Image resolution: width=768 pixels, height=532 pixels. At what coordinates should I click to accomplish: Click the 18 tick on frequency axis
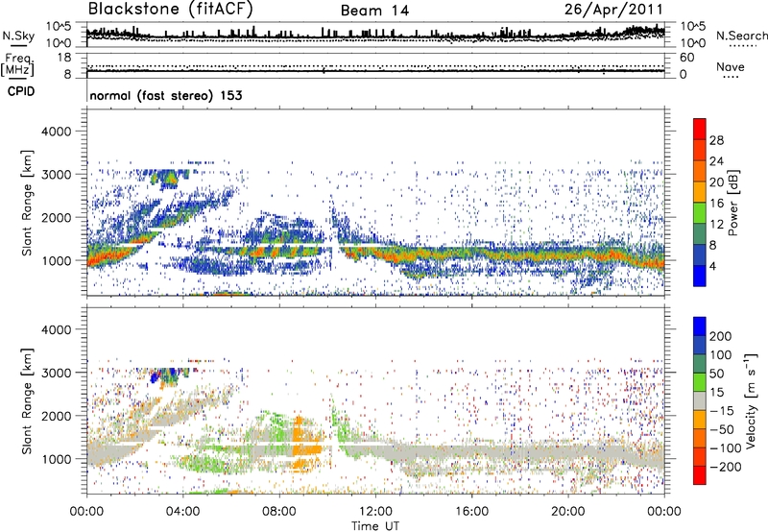tap(64, 58)
